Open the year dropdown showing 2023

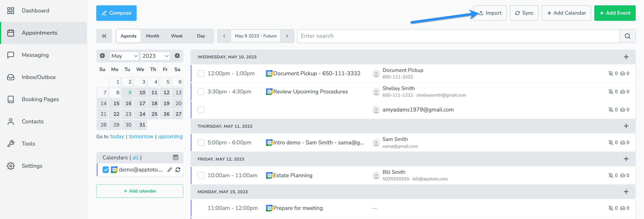coord(155,56)
